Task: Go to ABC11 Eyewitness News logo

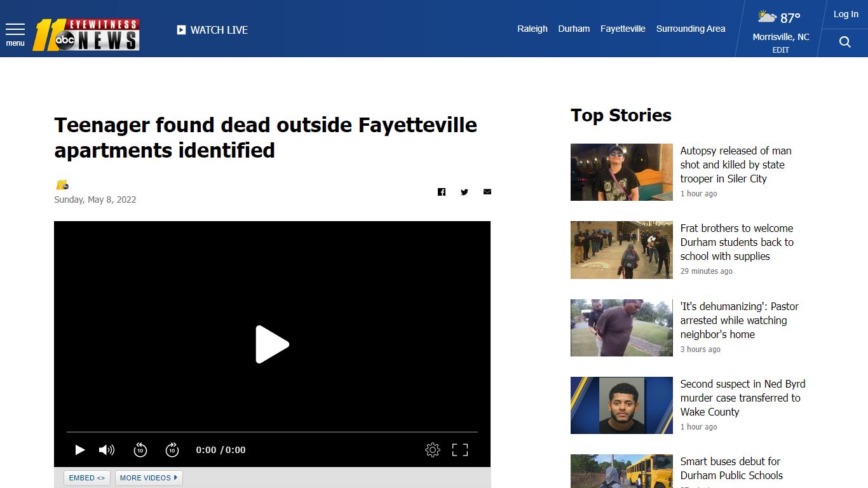Action: point(86,34)
